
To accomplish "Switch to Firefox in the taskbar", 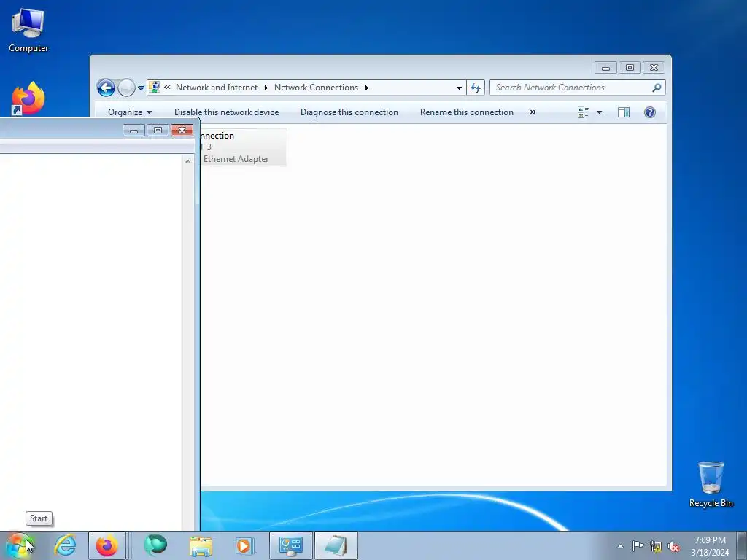I will [107, 545].
